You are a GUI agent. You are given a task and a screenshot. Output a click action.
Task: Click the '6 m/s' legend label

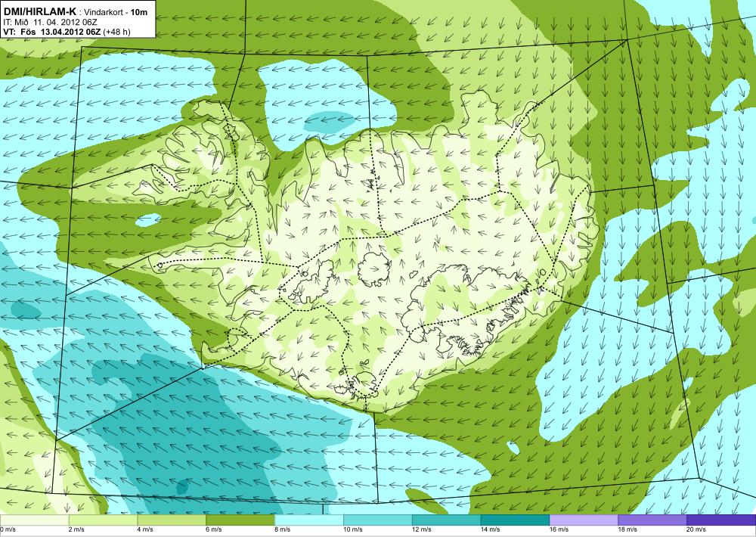tap(214, 529)
